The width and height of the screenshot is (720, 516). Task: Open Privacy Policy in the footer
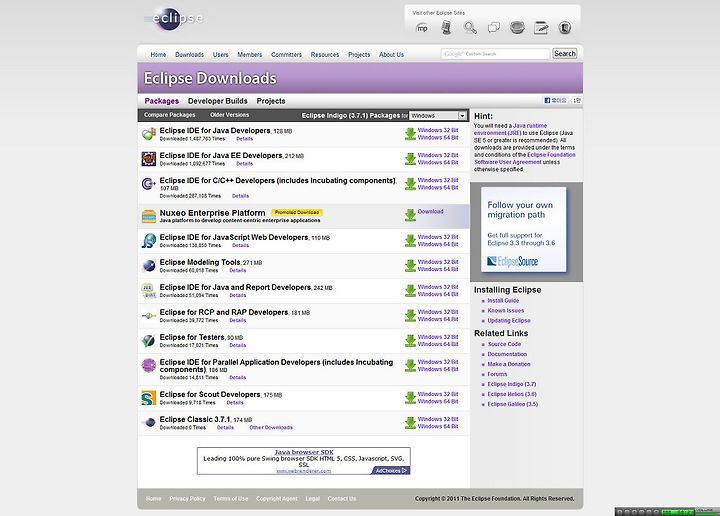pos(187,499)
